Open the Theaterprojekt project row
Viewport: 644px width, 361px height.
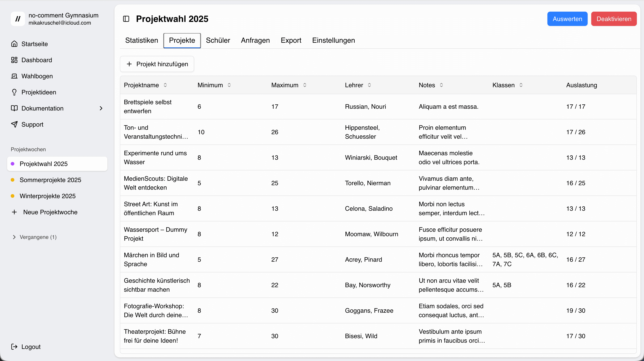(x=378, y=336)
